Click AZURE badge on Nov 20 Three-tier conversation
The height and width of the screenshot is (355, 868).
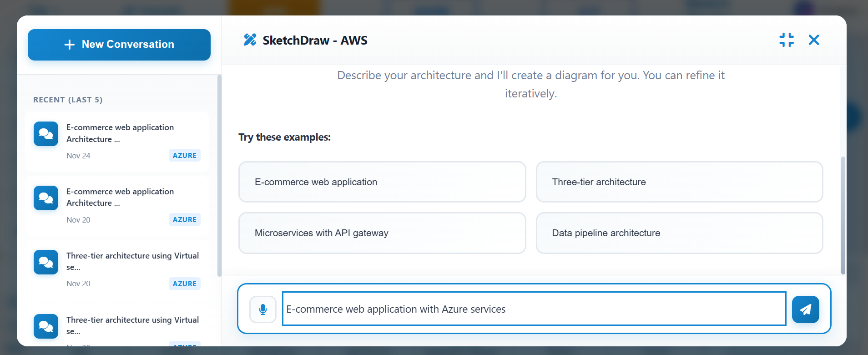[185, 284]
